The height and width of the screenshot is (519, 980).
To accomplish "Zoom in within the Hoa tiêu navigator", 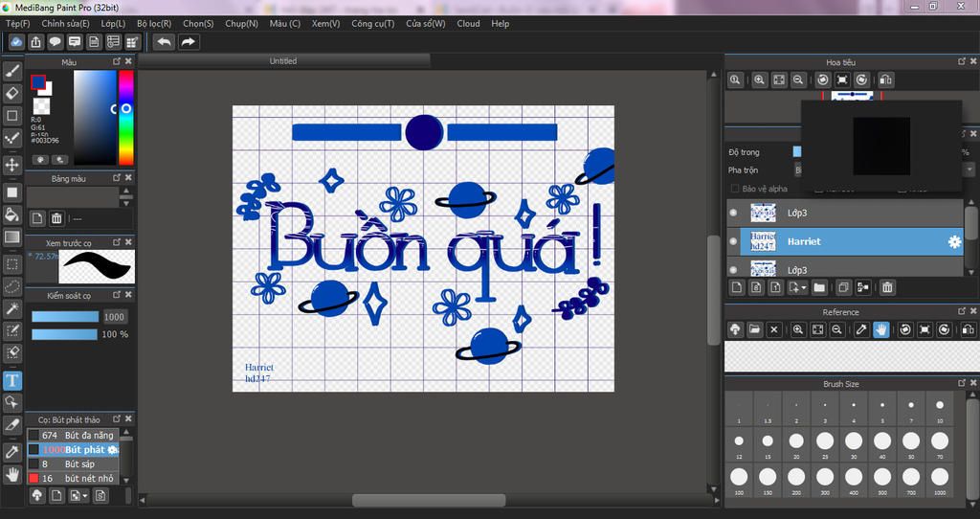I will point(759,80).
